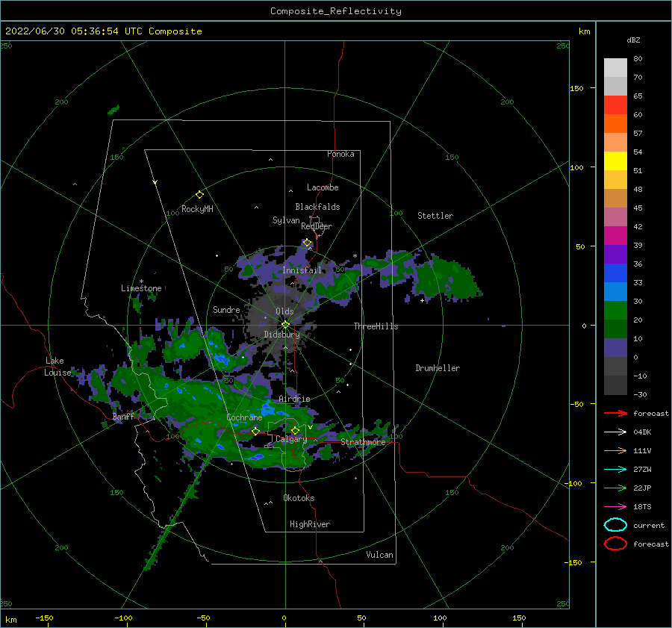
Task: Click the white asterisk marker above Limestone
Action: click(141, 282)
